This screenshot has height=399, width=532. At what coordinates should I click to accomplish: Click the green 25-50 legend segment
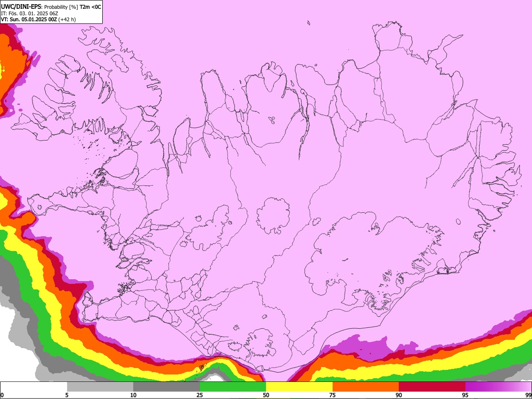click(233, 387)
